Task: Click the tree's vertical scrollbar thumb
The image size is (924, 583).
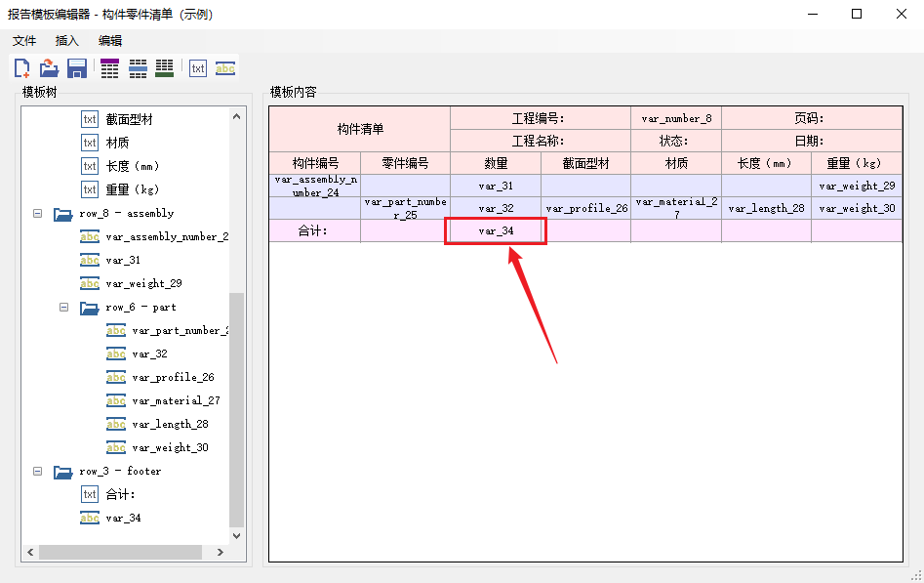Action: 236,409
